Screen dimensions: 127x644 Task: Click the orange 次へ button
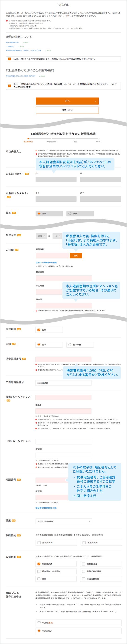(x=67, y=101)
